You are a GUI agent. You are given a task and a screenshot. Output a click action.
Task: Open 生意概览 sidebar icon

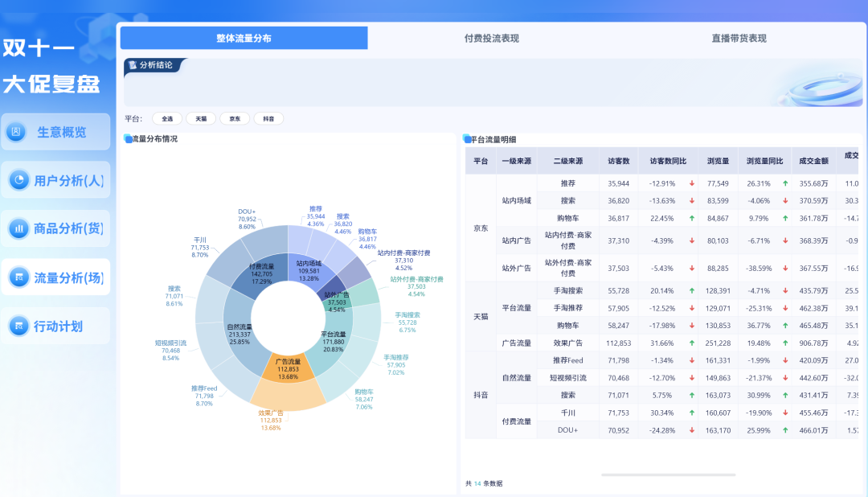(x=16, y=132)
